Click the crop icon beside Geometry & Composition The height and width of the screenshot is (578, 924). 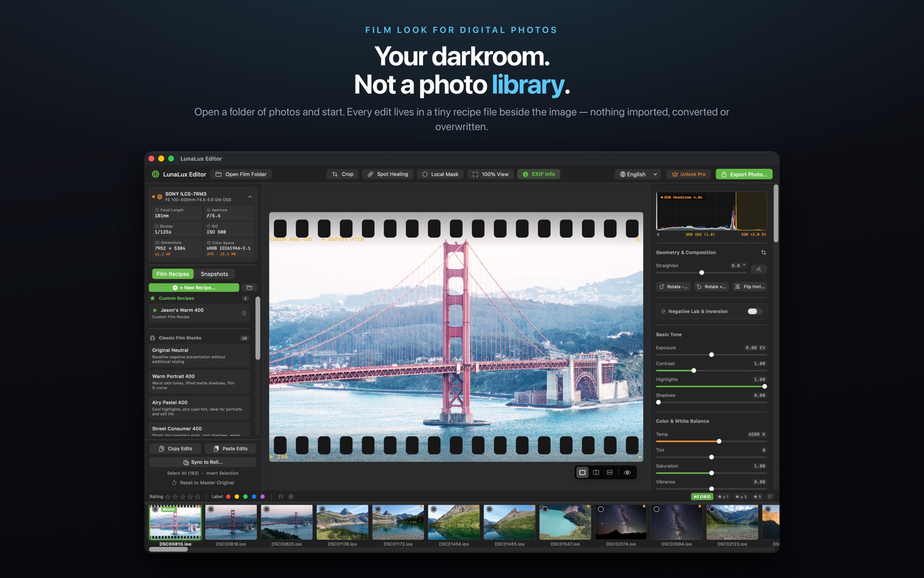click(x=763, y=253)
